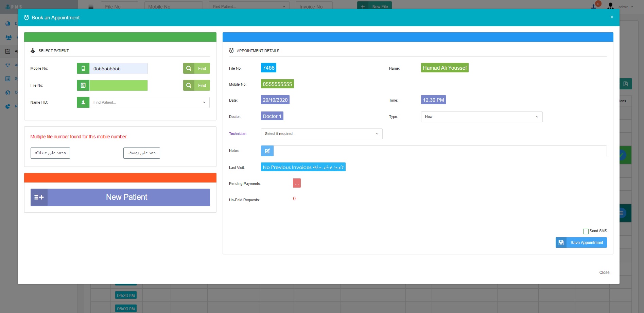Click the File No search icon button
Viewport: 644px width, 313px height.
[x=189, y=85]
